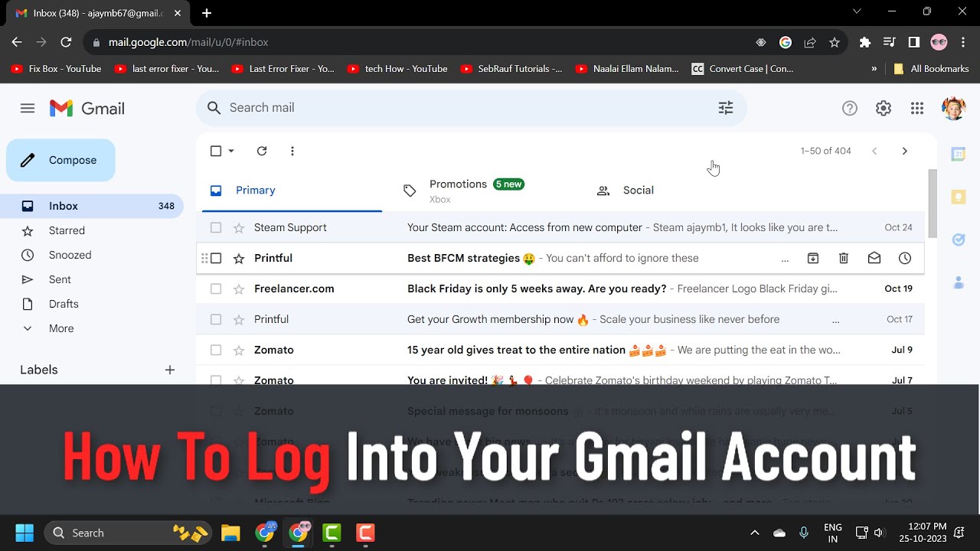The image size is (980, 551).
Task: Open Fix Box - YouTube bookmark
Action: (x=57, y=68)
